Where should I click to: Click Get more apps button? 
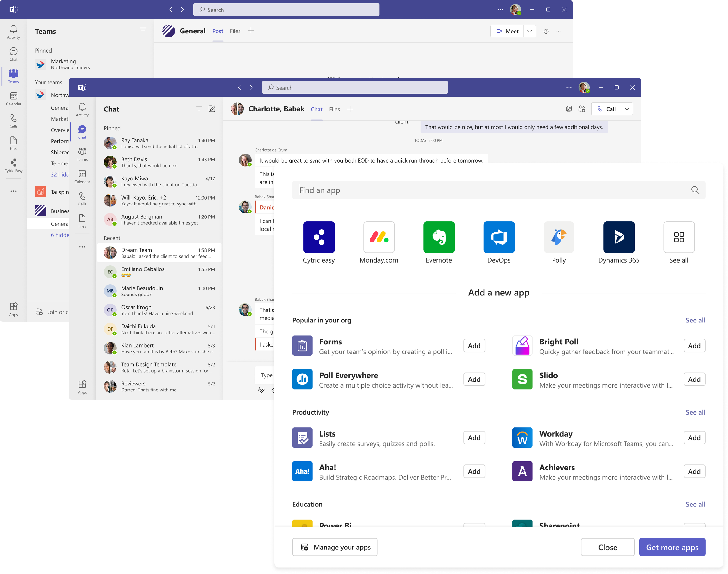pos(672,547)
